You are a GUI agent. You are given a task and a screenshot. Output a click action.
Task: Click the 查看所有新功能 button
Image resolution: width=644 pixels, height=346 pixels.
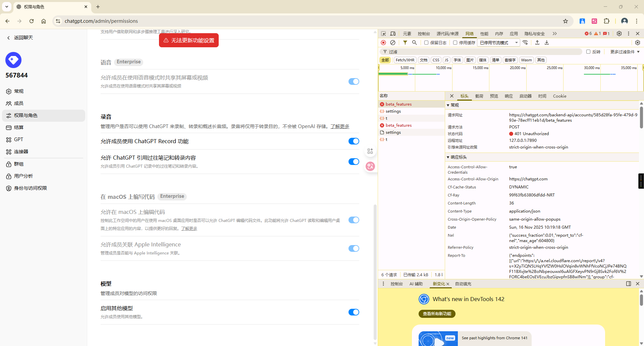[437, 314]
